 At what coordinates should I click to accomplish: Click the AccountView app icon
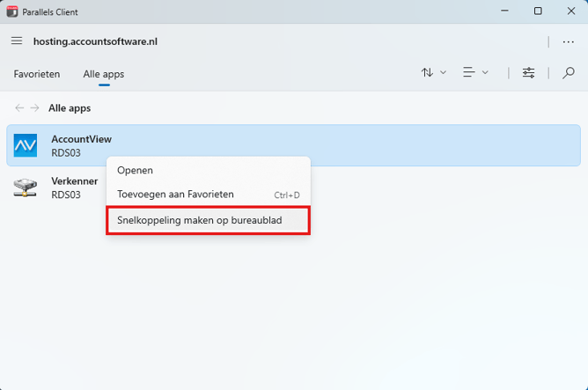tap(26, 145)
